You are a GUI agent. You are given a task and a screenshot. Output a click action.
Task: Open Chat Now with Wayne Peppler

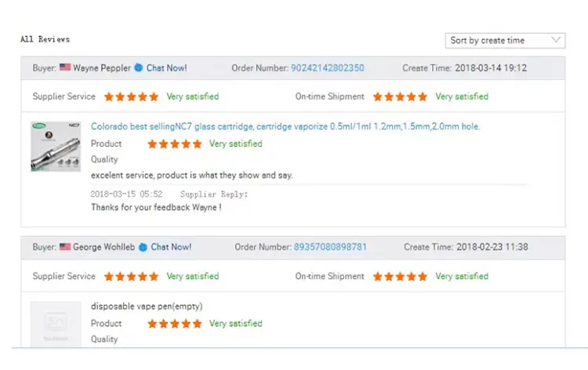pyautogui.click(x=166, y=68)
